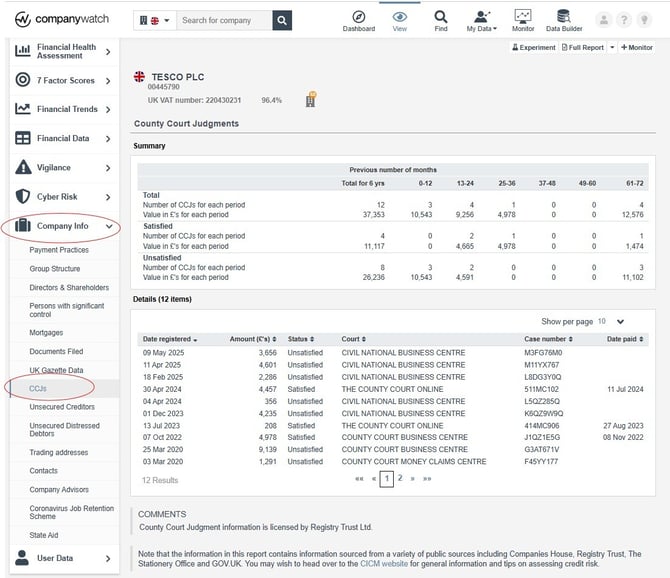Image resolution: width=670 pixels, height=578 pixels.
Task: Sort by Status column
Action: pos(301,339)
